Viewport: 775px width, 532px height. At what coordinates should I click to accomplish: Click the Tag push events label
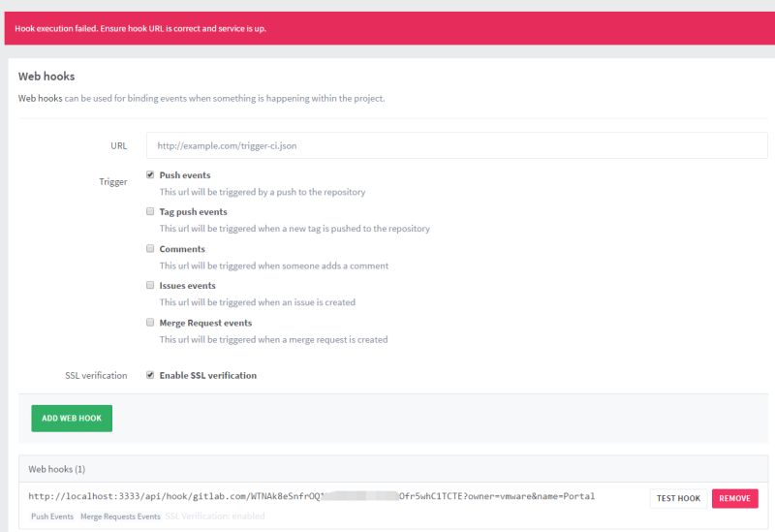193,211
